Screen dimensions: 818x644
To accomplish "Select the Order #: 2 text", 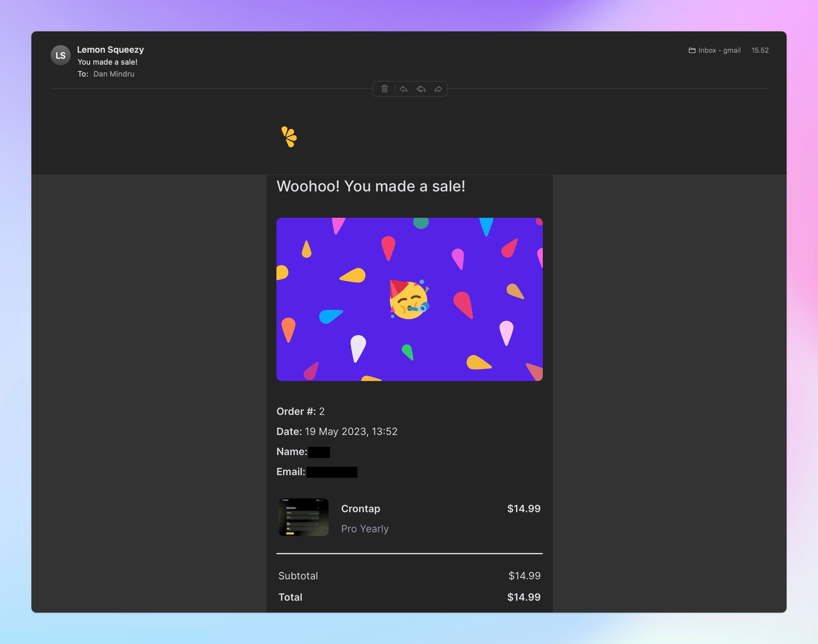I will tap(300, 411).
